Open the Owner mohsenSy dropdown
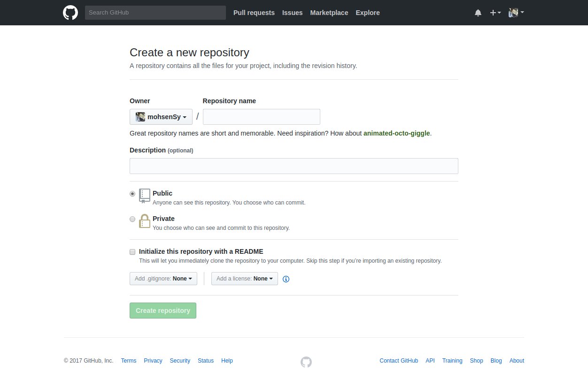Image resolution: width=588 pixels, height=387 pixels. (x=161, y=117)
